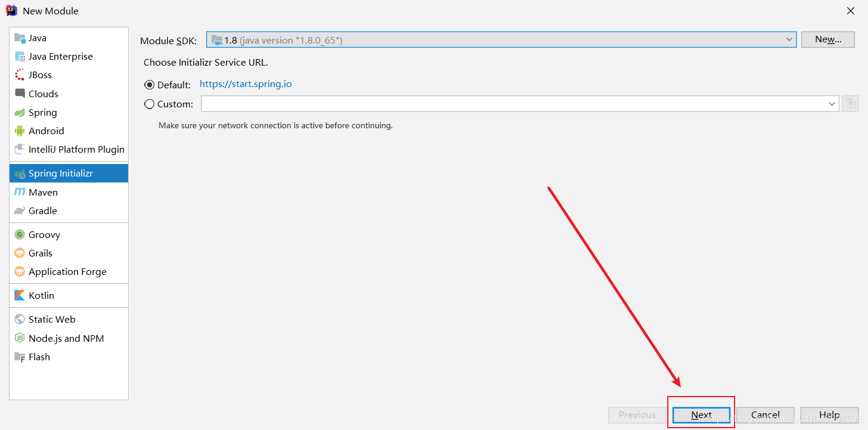
Task: Select the Spring Initializr entry
Action: (x=69, y=174)
